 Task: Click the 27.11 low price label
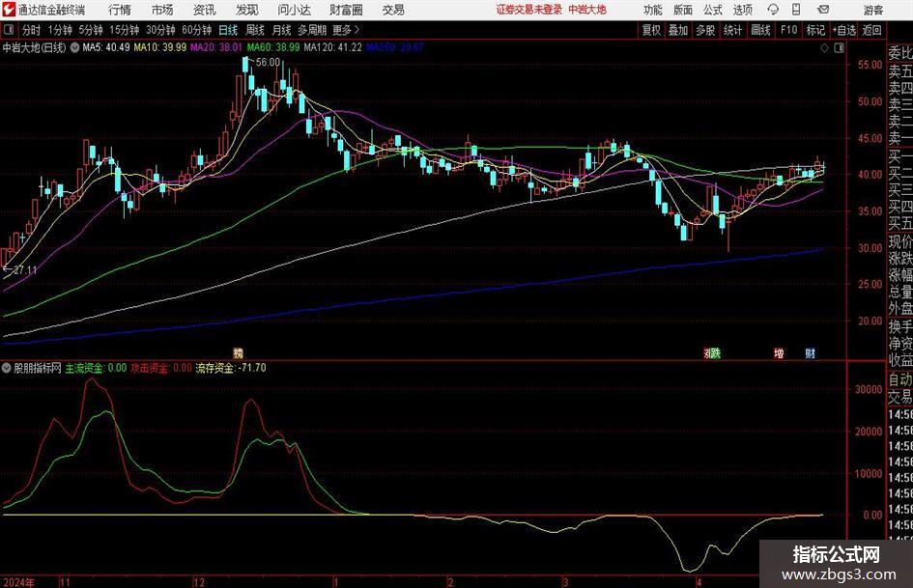pos(25,270)
